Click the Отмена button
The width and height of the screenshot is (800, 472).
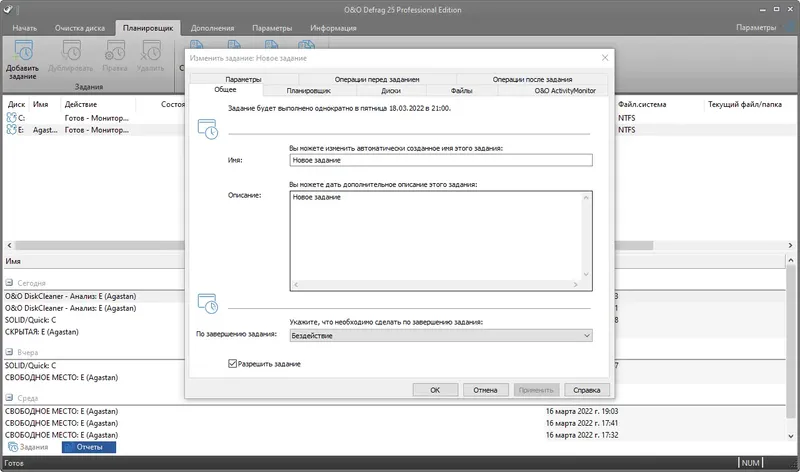click(x=485, y=390)
